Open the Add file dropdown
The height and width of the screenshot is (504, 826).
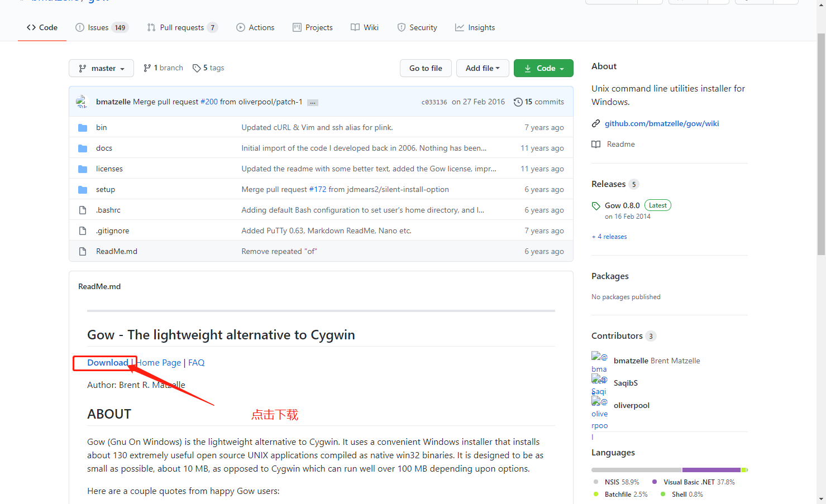(483, 68)
